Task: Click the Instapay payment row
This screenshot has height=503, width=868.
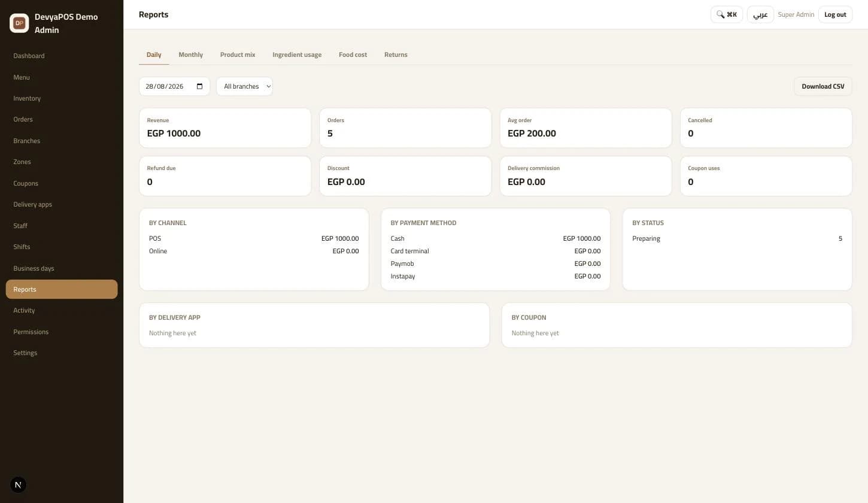Action: 496,276
